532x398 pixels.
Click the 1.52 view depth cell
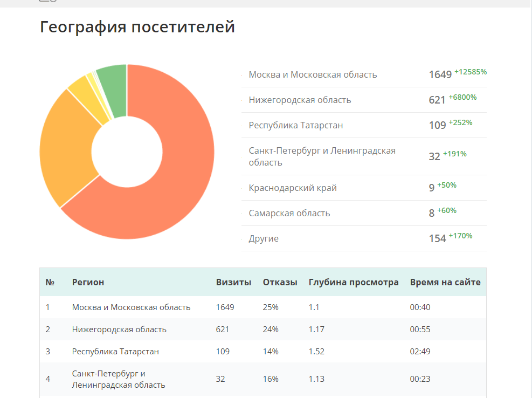tap(316, 352)
